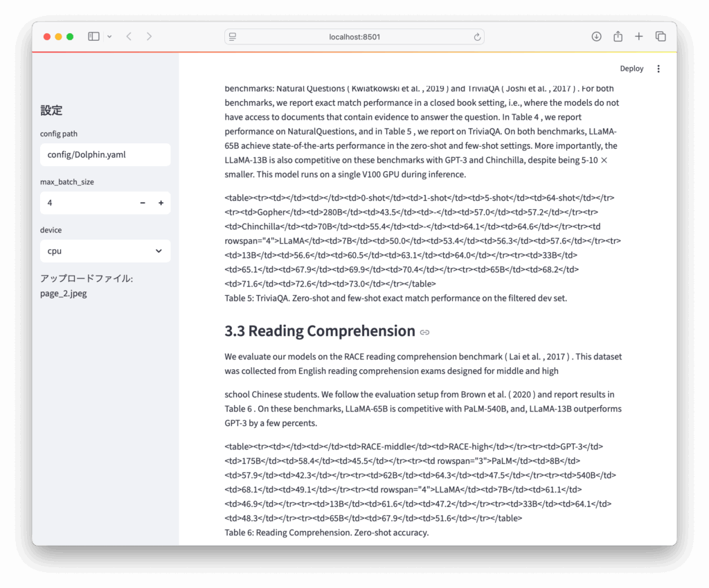Open the sidebar options dropdown chevron
Image resolution: width=709 pixels, height=588 pixels.
109,37
